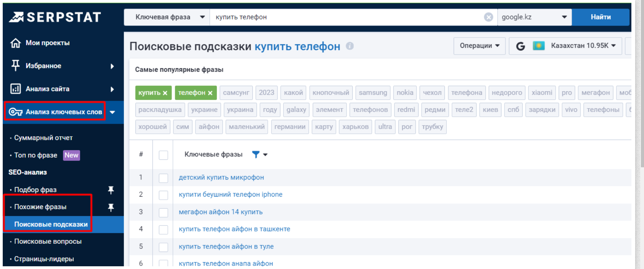Open keyword link детский купить микрофон
The height and width of the screenshot is (269, 644).
pyautogui.click(x=221, y=178)
